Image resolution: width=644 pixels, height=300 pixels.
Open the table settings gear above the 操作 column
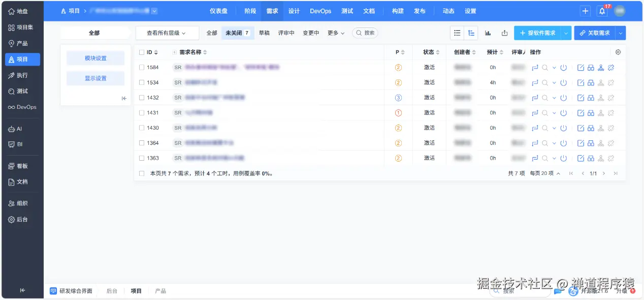[x=618, y=52]
